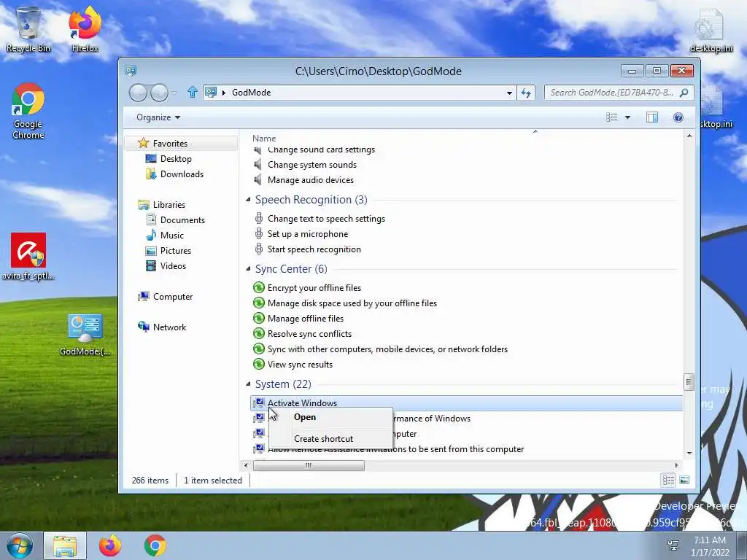The image size is (747, 560).
Task: Open the Help question mark button
Action: pyautogui.click(x=678, y=117)
